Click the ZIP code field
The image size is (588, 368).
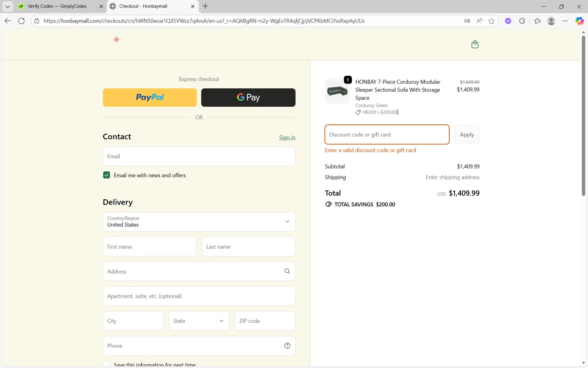[265, 321]
